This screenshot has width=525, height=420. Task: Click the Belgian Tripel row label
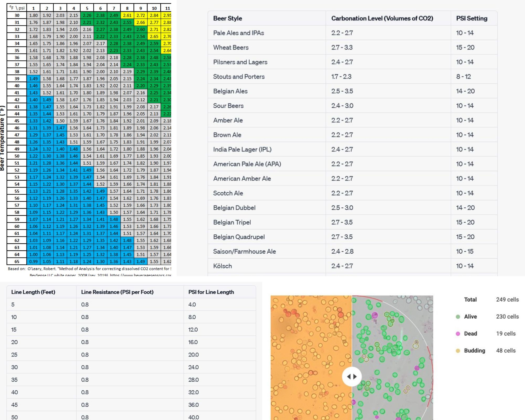pos(232,222)
